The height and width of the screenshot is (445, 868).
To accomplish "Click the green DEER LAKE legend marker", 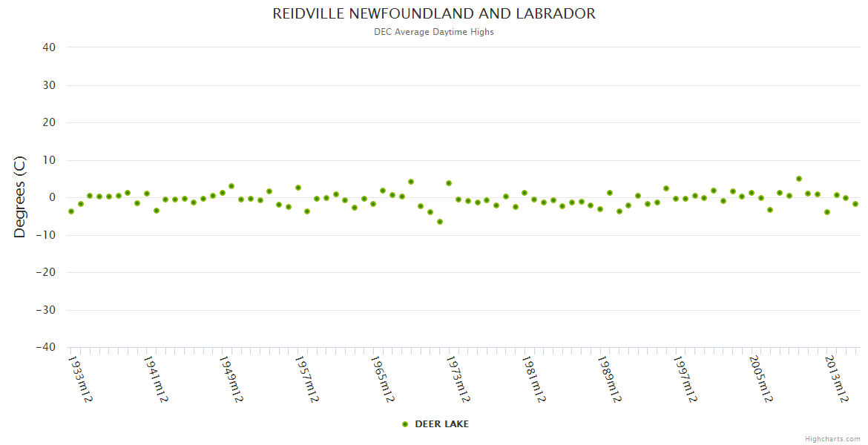I will [405, 424].
